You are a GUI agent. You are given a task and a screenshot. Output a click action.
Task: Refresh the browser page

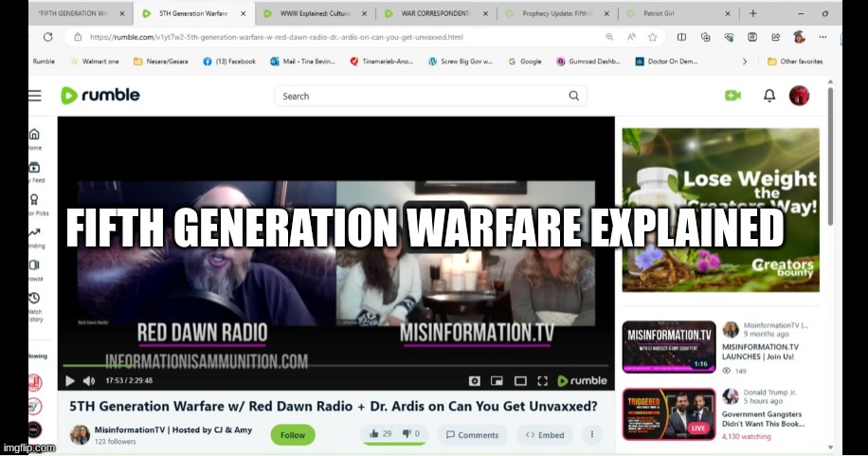[48, 37]
